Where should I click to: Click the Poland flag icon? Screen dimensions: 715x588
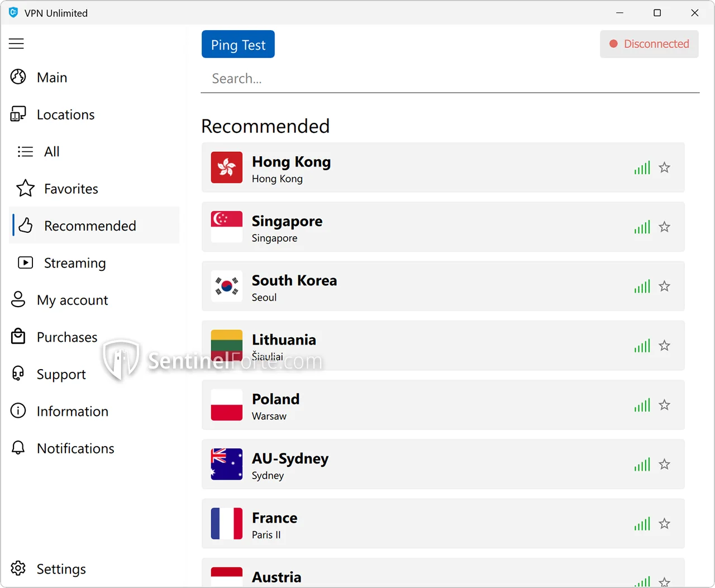227,405
